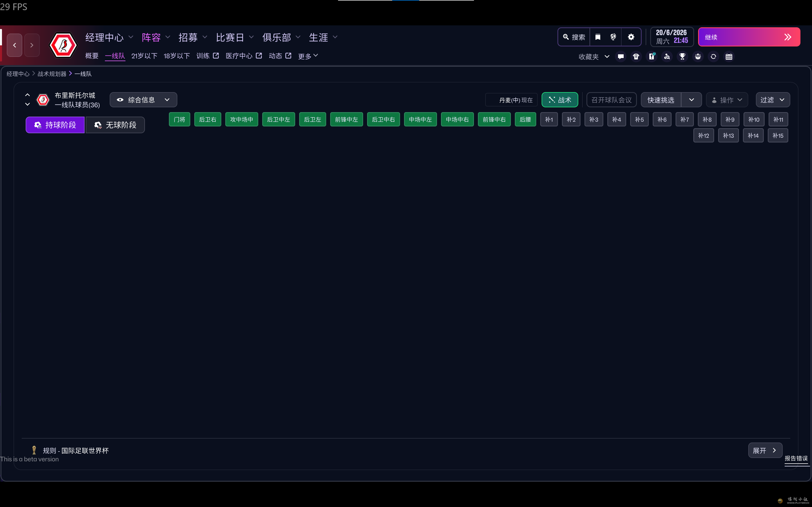This screenshot has width=812, height=507.
Task: Click the bookmark icon in top bar
Action: pos(598,37)
